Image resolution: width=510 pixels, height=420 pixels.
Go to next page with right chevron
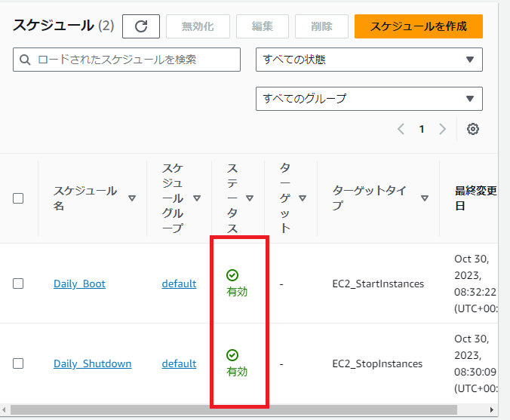[x=443, y=129]
